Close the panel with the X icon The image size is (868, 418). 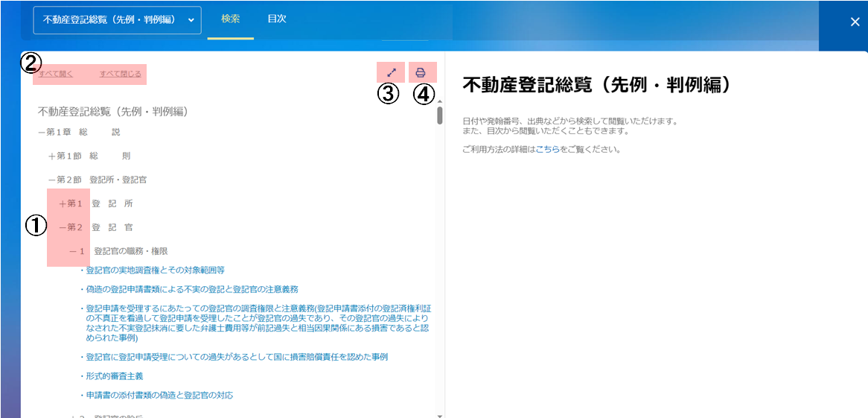[855, 21]
